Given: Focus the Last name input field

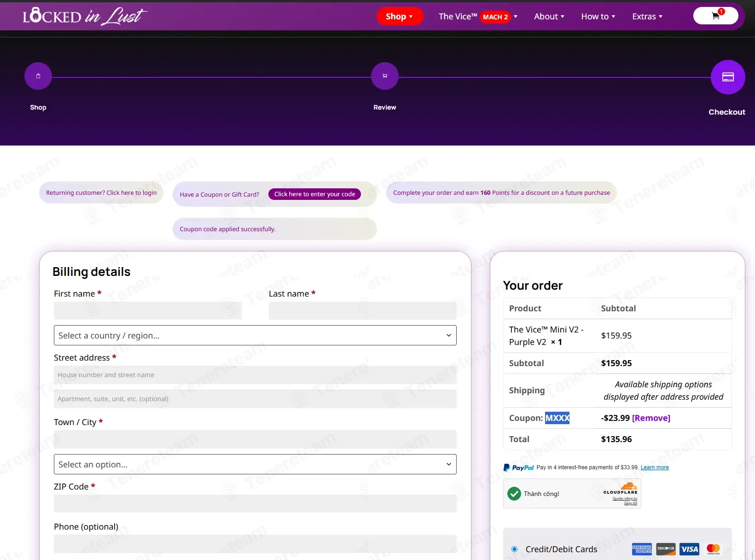Looking at the screenshot, I should tap(363, 310).
